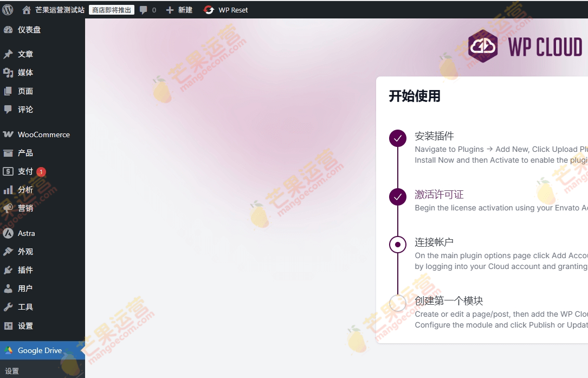Select the 创建第一个模块 empty step circle
This screenshot has width=588, height=378.
[x=398, y=303]
